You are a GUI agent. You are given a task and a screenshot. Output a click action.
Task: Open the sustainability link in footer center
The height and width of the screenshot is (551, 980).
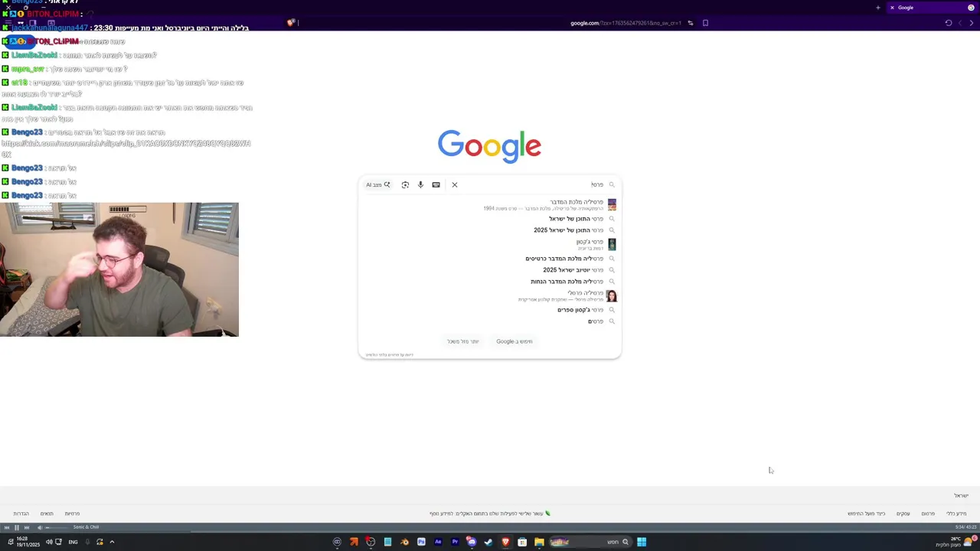pos(490,514)
